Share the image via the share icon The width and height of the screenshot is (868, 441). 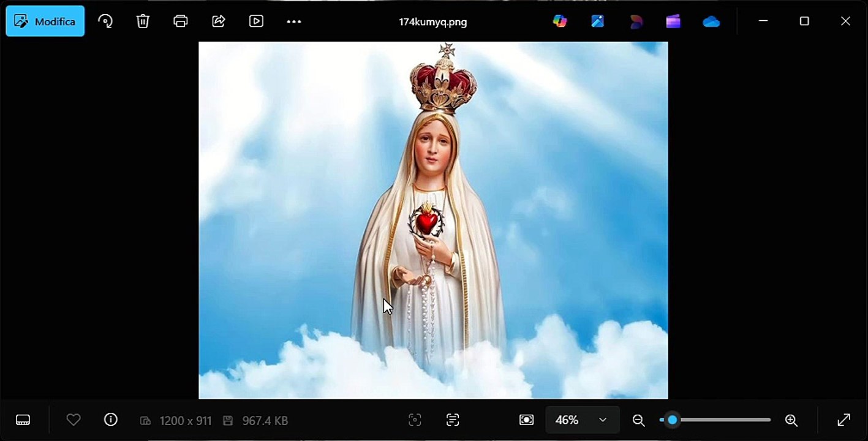coord(219,21)
